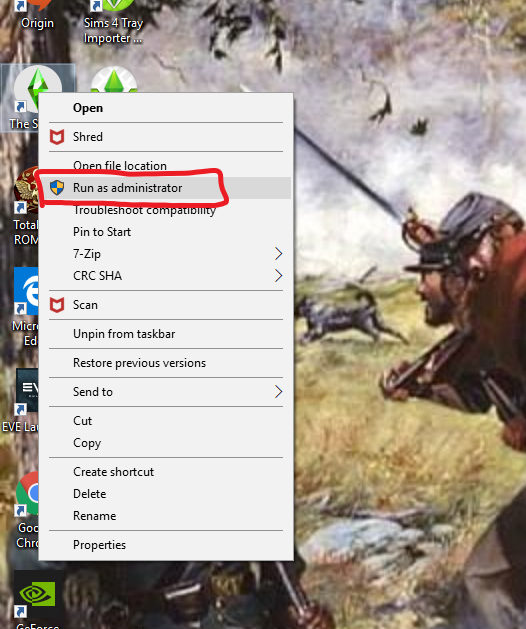The image size is (526, 629).
Task: Click the McAfee icon beside Scan
Action: 57,305
